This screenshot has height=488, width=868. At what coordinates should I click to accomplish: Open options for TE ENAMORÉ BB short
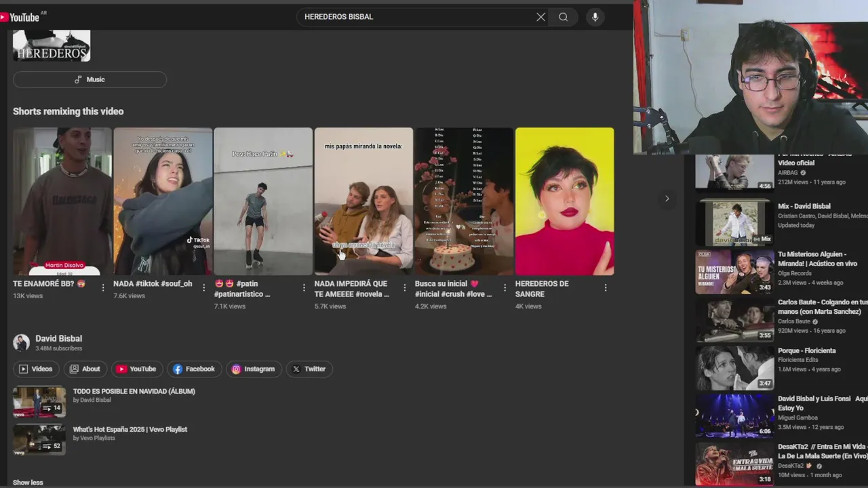[x=103, y=288]
